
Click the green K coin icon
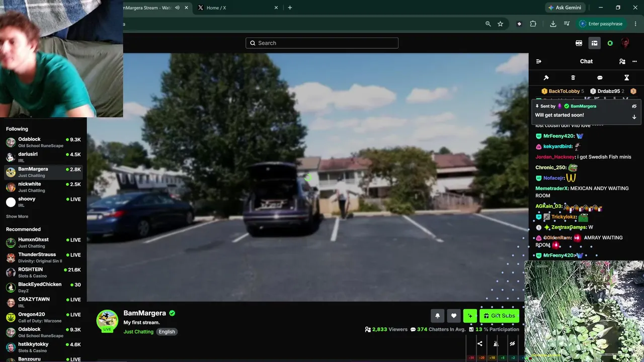(610, 43)
